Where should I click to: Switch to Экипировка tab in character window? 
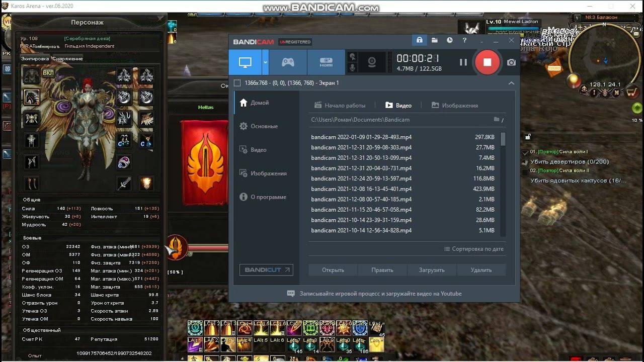click(35, 59)
